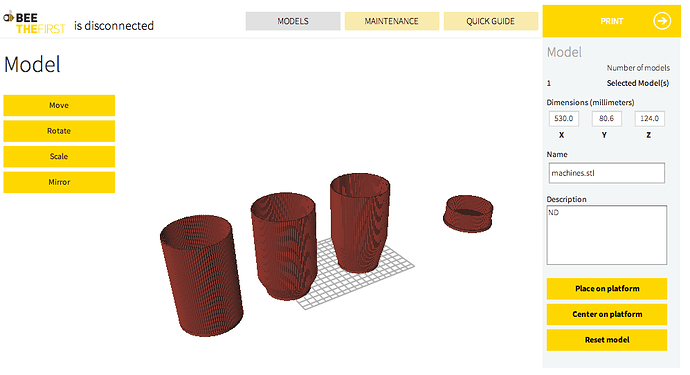Select the tall vase model on the platform
This screenshot has width=690, height=375.
[360, 223]
